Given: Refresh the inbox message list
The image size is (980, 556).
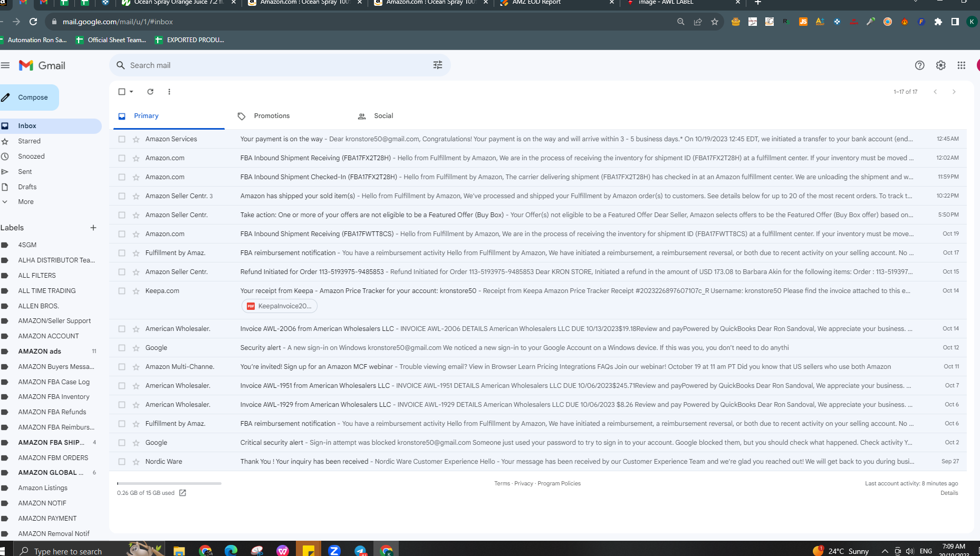Looking at the screenshot, I should (150, 92).
